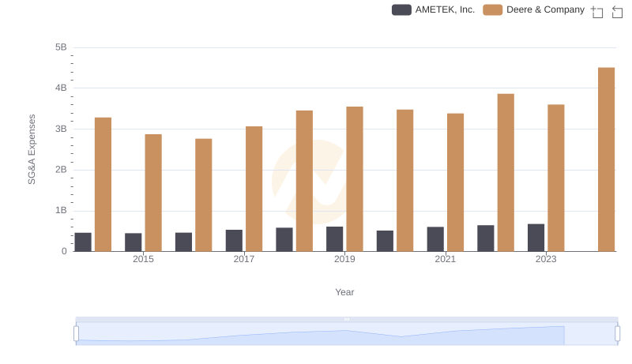Screen dimensions: 632x364
Task: Click the AMETEK bar for 2014
Action: point(83,242)
